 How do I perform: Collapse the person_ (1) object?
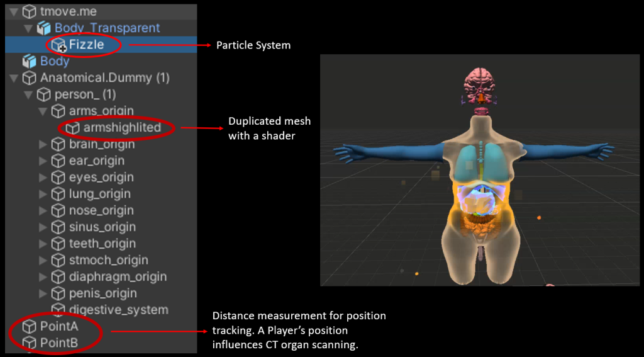(x=28, y=94)
